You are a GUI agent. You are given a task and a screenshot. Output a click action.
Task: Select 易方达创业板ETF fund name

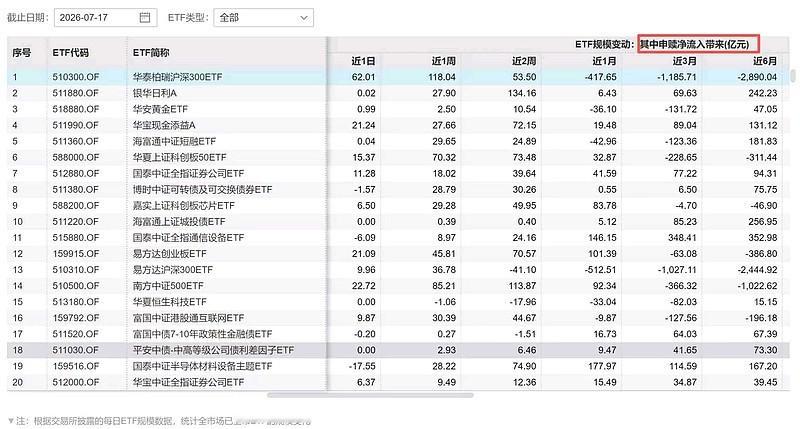point(169,254)
